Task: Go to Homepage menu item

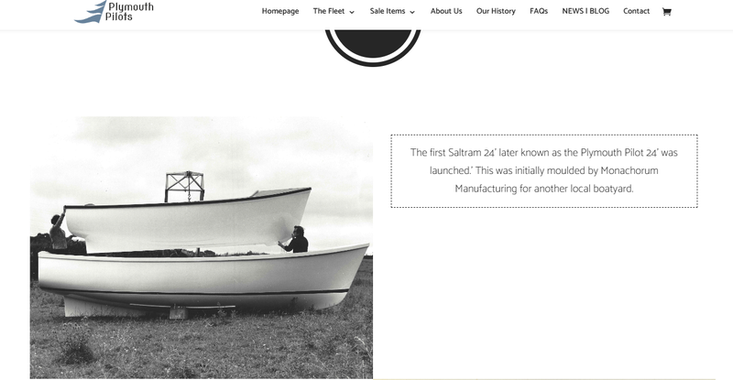Action: [280, 11]
